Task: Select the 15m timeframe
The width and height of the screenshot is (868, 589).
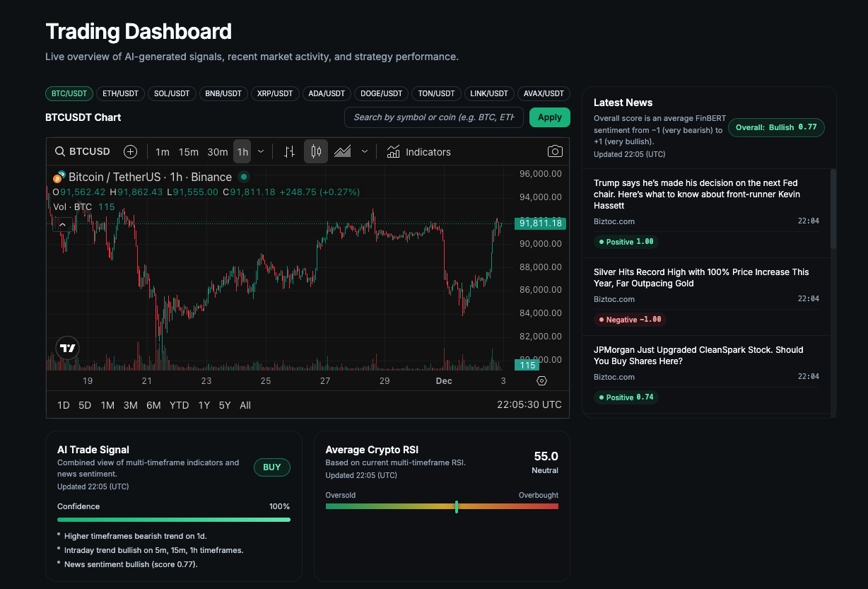Action: tap(188, 151)
